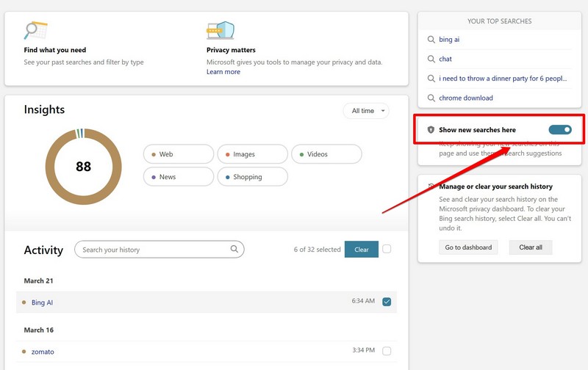Click the Go to dashboard button
Image resolution: width=588 pixels, height=370 pixels.
pos(468,247)
